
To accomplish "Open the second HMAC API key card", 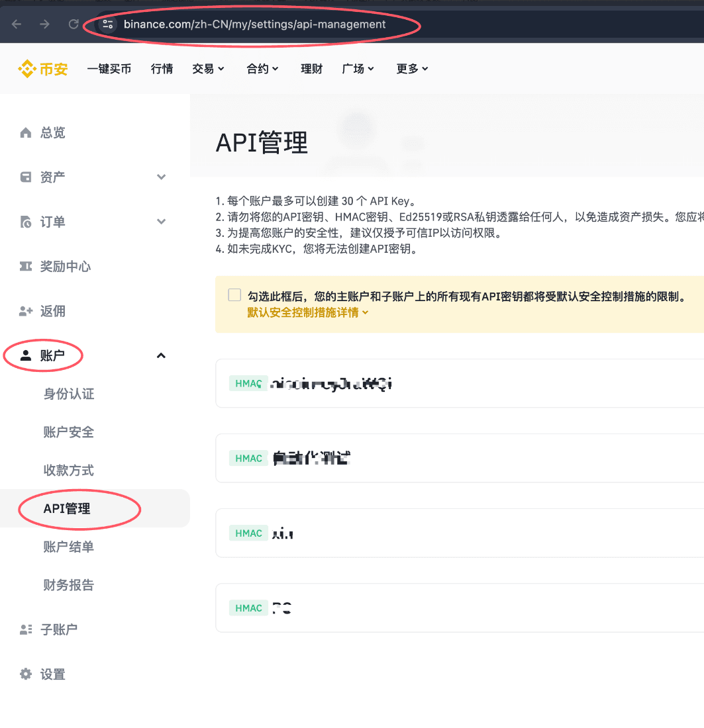I will [x=460, y=458].
